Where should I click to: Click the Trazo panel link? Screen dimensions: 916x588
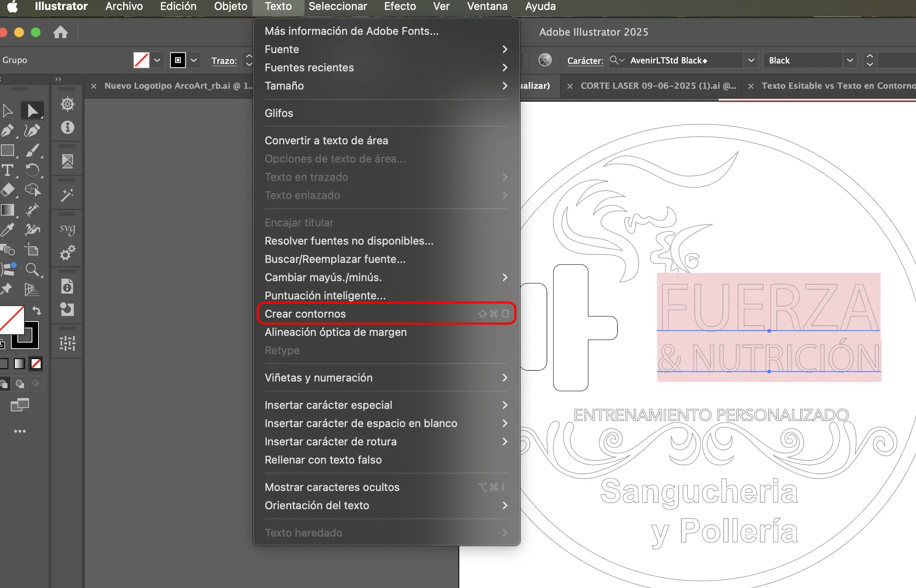(x=224, y=61)
